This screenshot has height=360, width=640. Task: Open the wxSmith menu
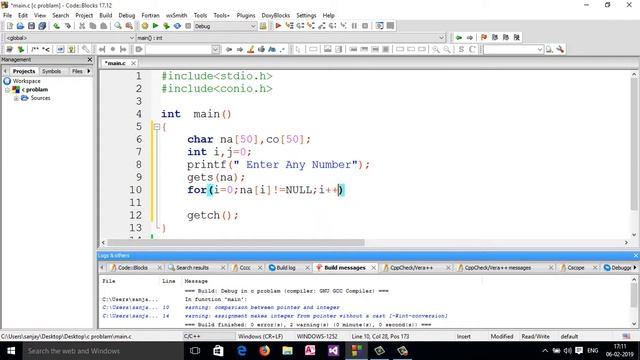point(176,16)
